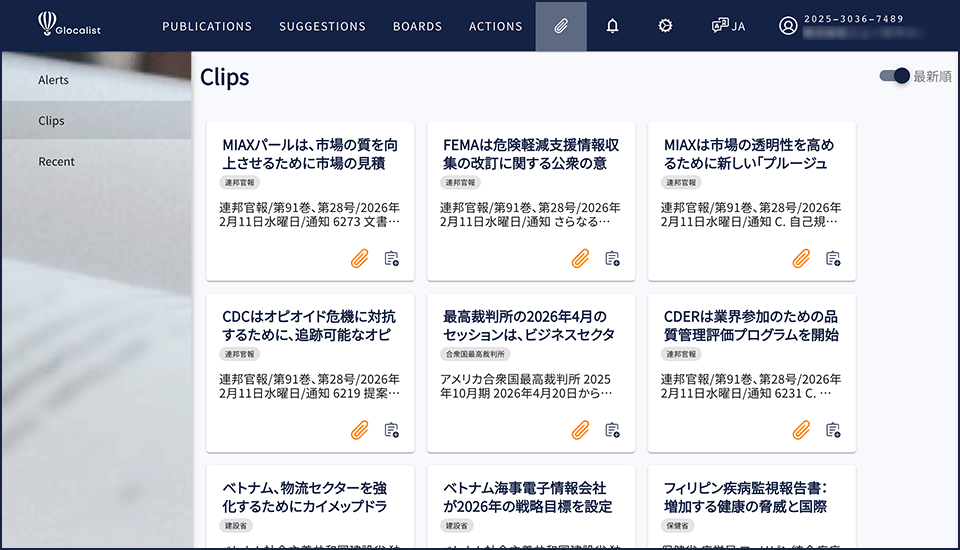Click the 連邦官報 tag on MIAXパール card
Screen dimensions: 960x550
coord(239,183)
